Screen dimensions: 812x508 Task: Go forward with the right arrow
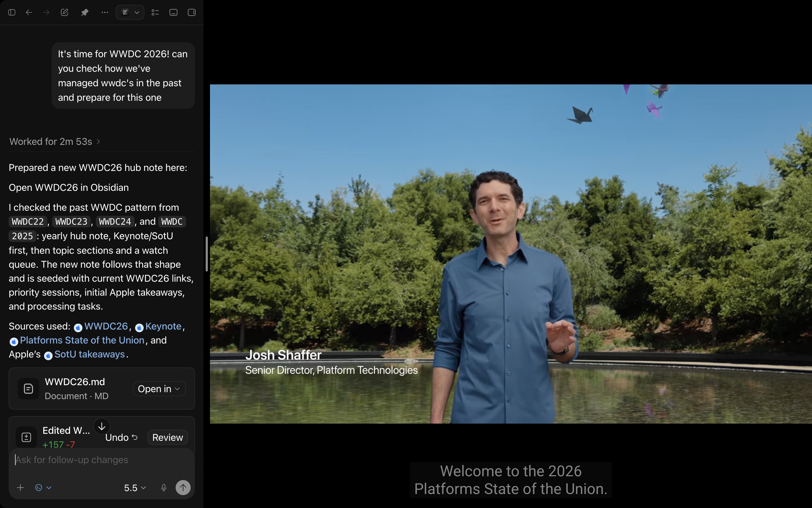point(46,12)
